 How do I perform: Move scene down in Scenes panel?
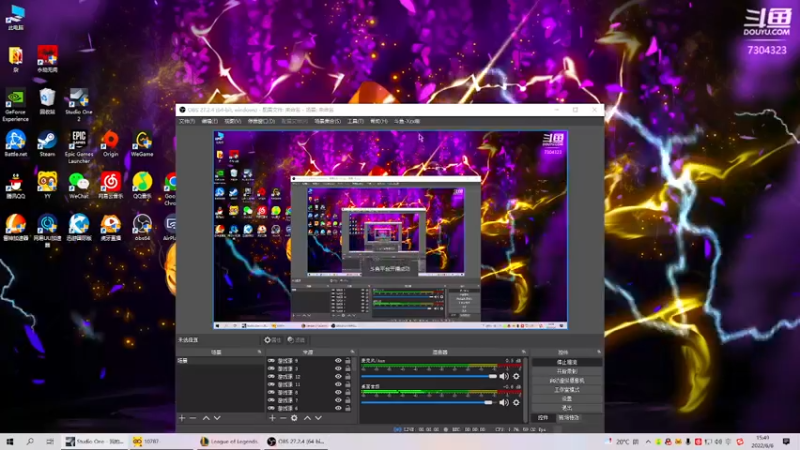coord(217,418)
